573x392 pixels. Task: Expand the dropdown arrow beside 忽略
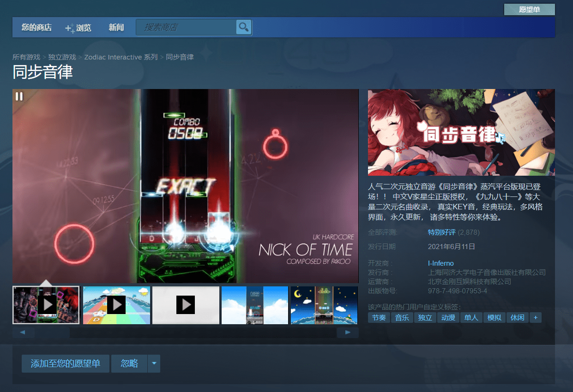[154, 363]
